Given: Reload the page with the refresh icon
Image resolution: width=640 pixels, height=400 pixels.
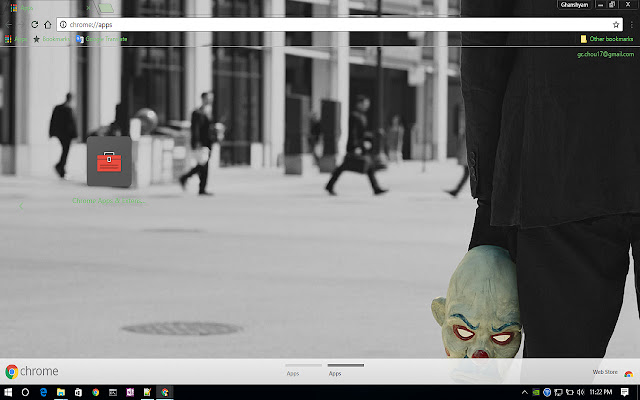Looking at the screenshot, I should click(x=35, y=24).
